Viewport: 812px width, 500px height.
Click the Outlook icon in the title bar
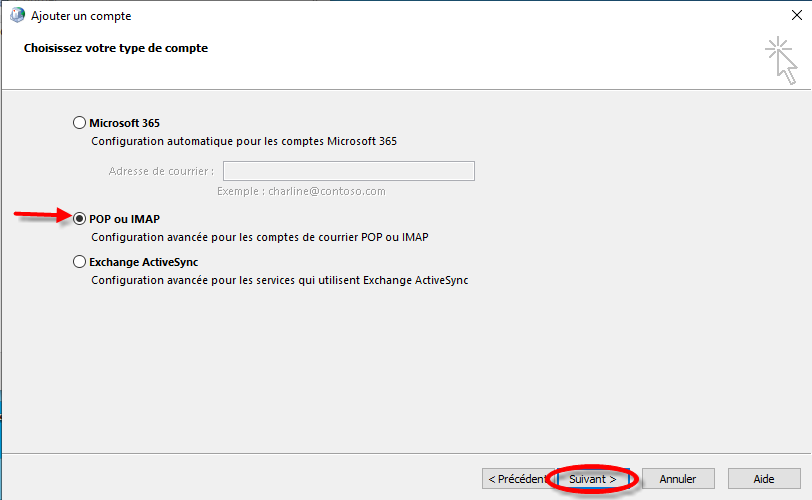(17, 16)
